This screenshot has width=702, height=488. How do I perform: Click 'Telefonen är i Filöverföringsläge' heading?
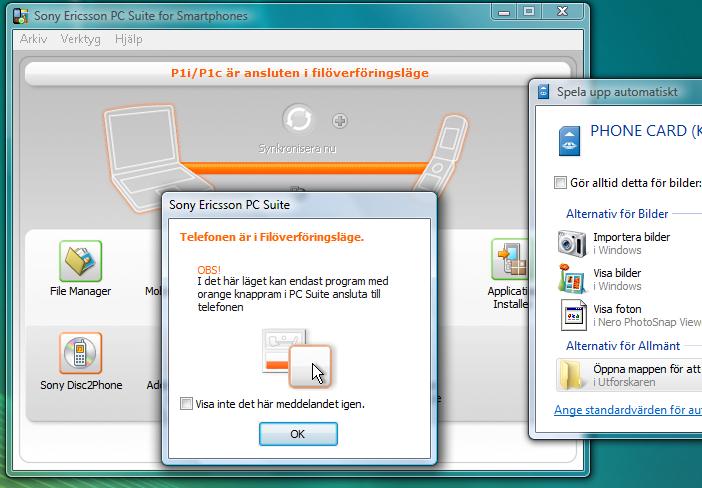coord(272,237)
